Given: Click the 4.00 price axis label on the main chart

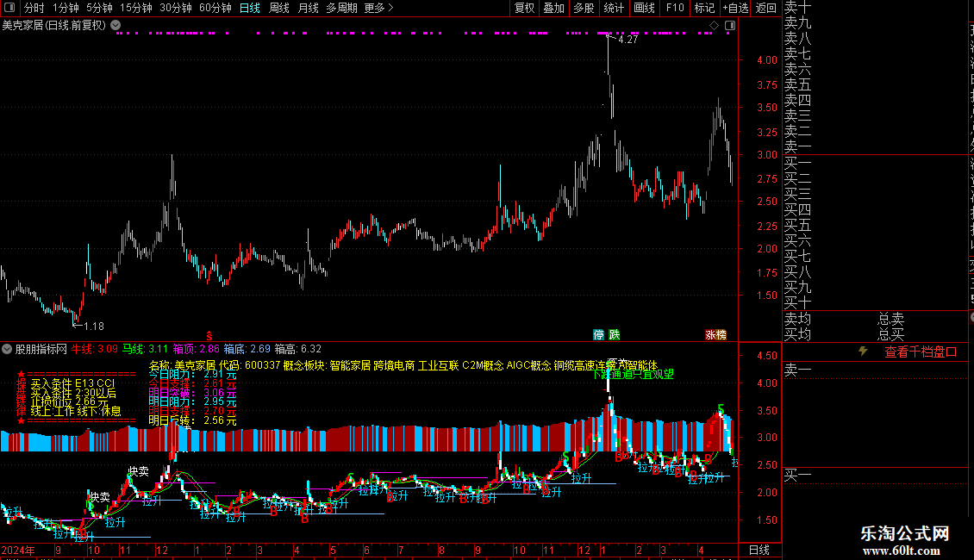Looking at the screenshot, I should click(x=767, y=60).
